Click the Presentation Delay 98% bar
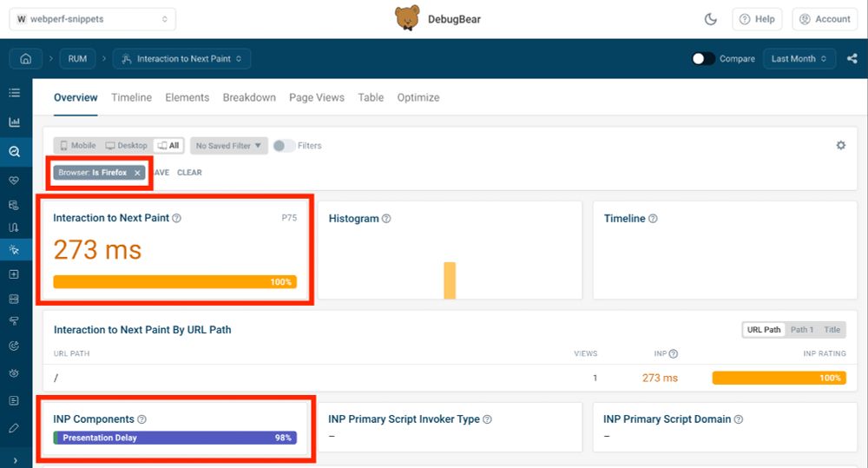Viewport: 868px width, 468px height. tap(175, 438)
